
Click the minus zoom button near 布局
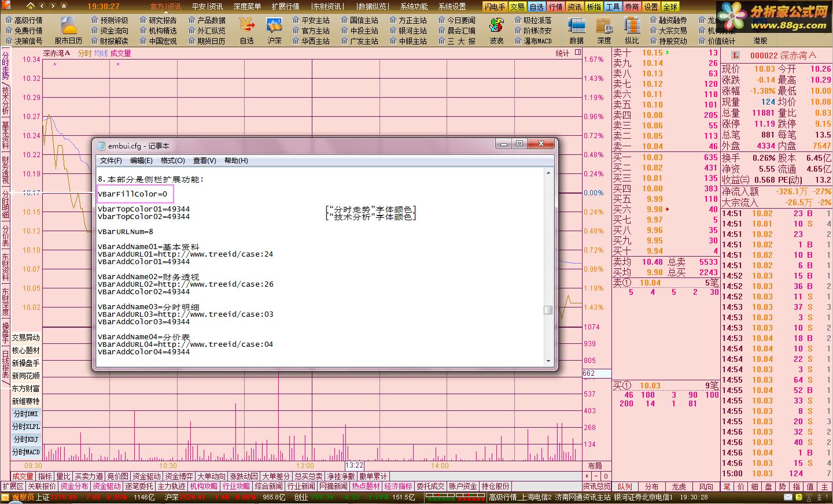(597, 476)
